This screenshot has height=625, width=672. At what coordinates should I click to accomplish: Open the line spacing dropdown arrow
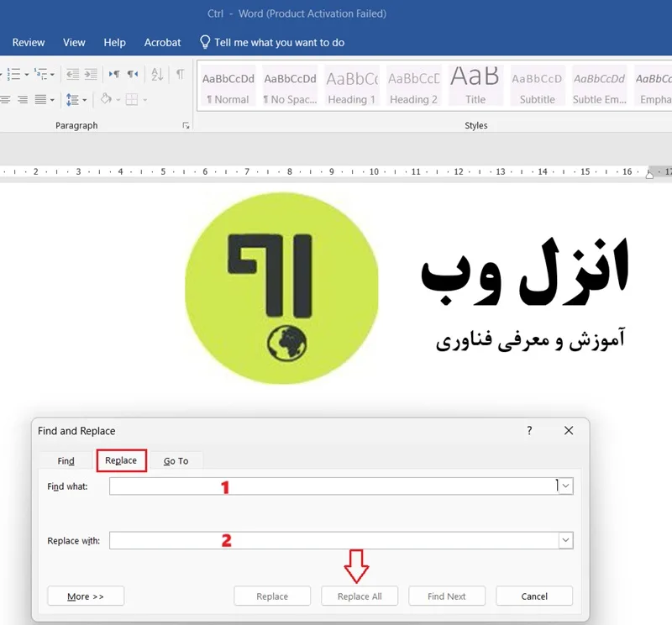[85, 100]
